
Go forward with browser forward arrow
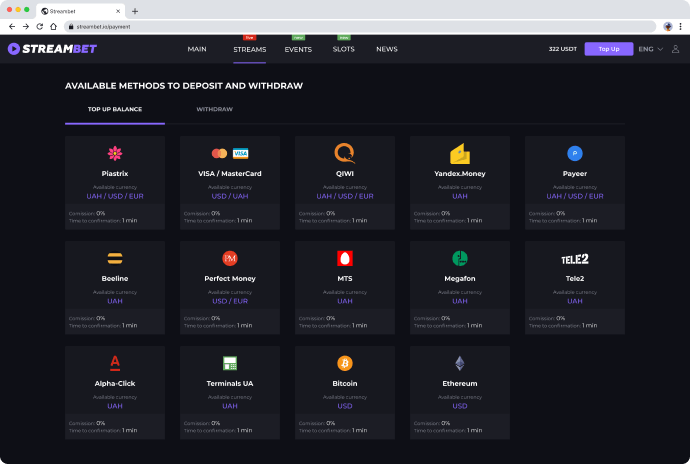pyautogui.click(x=26, y=26)
